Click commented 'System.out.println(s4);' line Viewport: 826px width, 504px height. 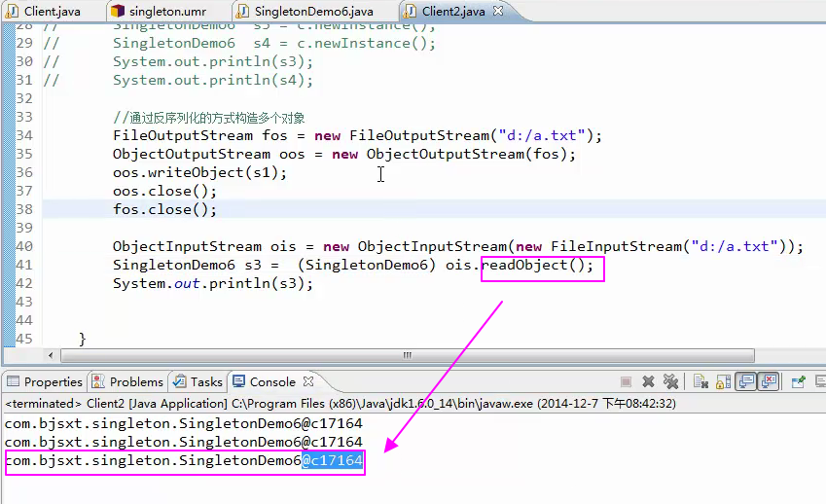pyautogui.click(x=213, y=80)
